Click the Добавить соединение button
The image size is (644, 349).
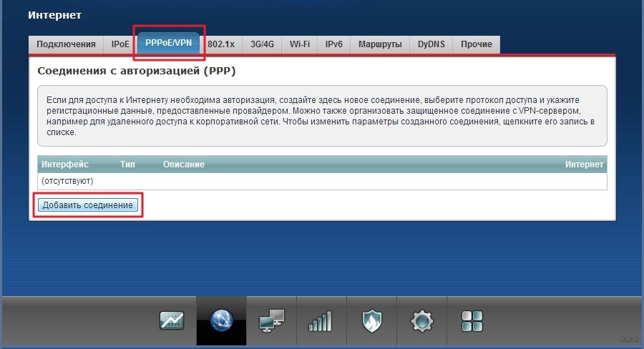(x=88, y=205)
